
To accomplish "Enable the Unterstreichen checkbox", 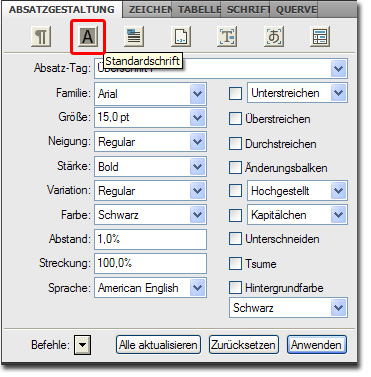I will tap(235, 94).
